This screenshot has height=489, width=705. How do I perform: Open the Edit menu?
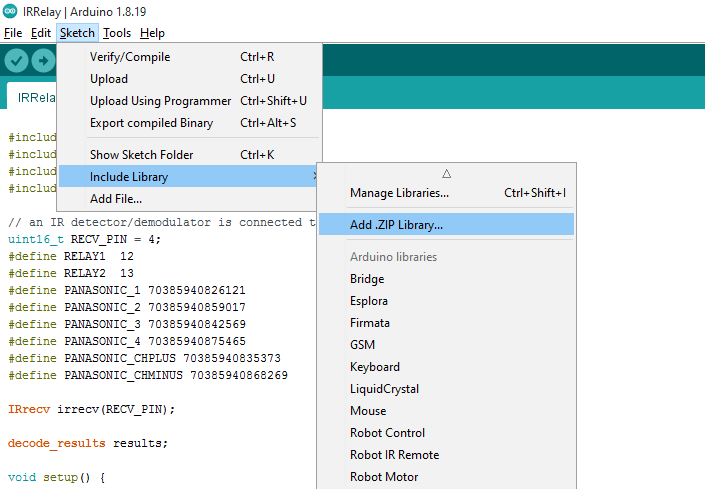[x=40, y=33]
